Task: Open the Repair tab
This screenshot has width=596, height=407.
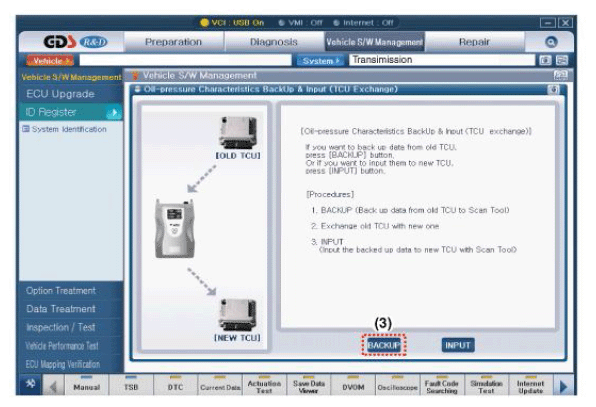Action: tap(474, 42)
